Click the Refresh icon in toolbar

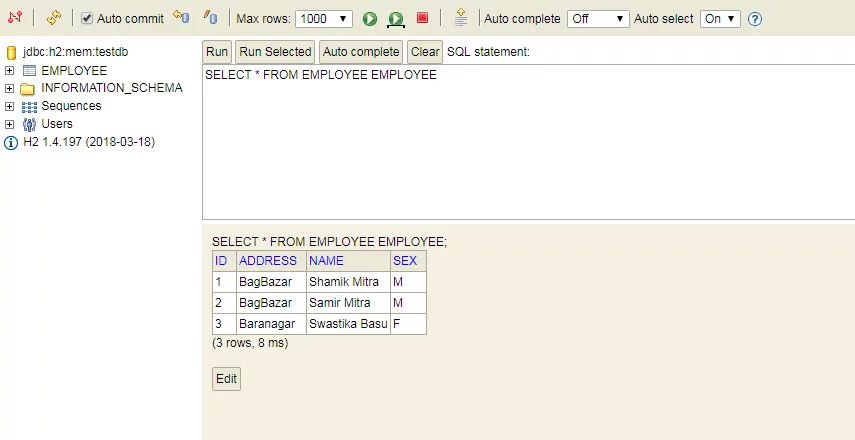[53, 18]
